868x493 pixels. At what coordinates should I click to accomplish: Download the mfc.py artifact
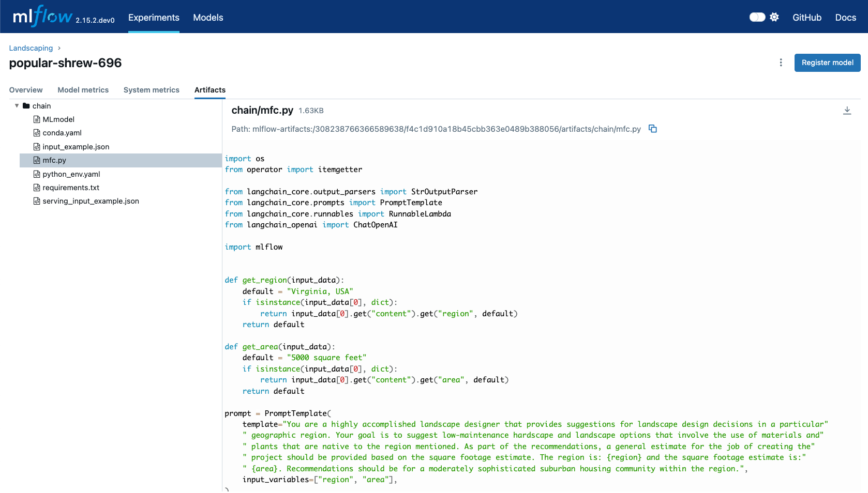(x=847, y=110)
